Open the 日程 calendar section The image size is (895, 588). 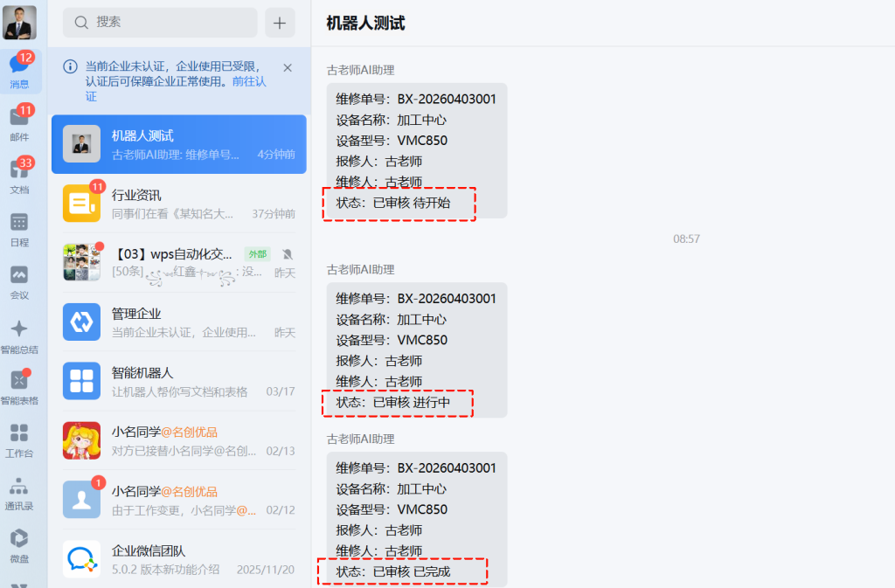[x=19, y=229]
